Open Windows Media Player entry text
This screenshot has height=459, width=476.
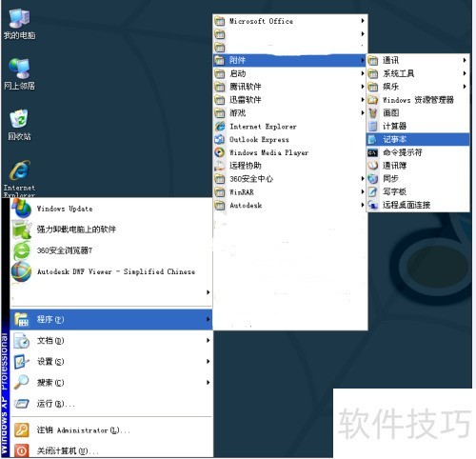click(x=269, y=152)
